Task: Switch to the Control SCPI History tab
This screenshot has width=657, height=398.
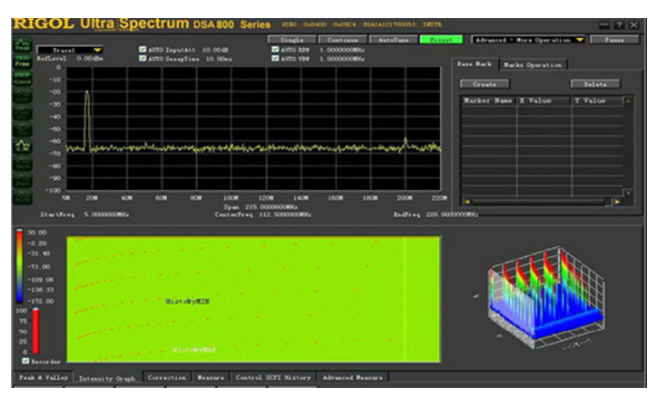Action: point(273,377)
